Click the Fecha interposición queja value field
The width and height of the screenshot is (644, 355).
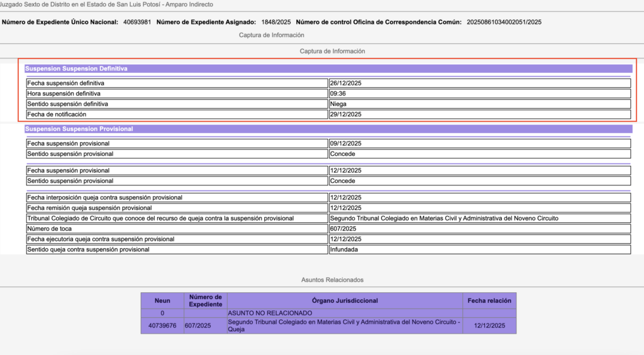click(479, 197)
